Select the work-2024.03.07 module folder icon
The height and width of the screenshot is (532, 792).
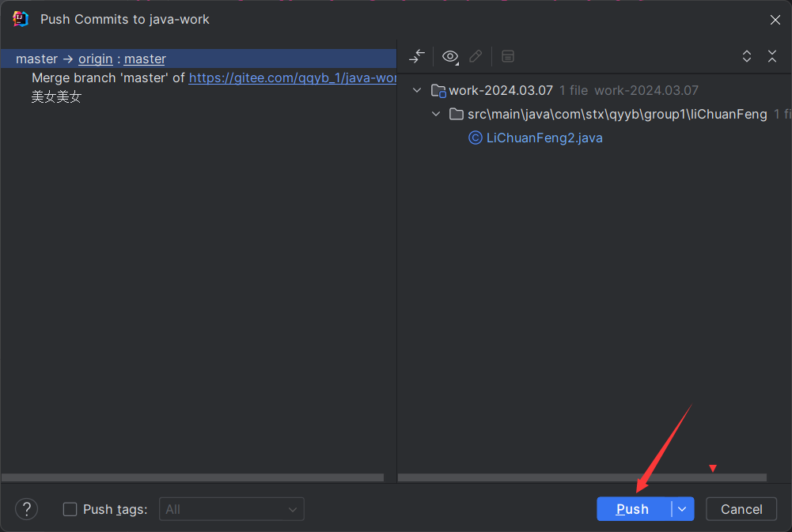tap(438, 90)
